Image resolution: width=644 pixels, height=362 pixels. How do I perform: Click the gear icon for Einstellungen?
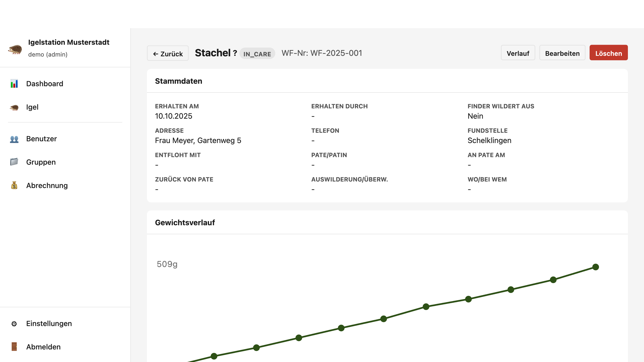tap(14, 324)
